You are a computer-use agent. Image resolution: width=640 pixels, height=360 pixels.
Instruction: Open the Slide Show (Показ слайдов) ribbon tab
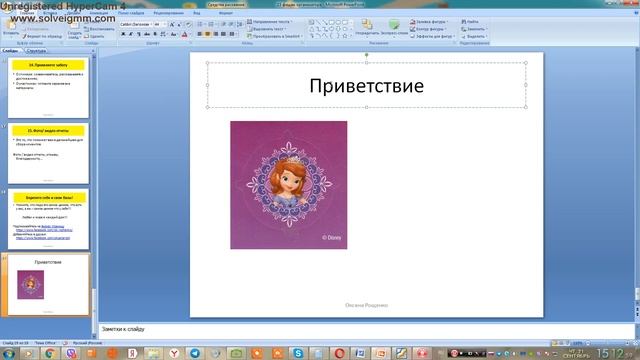(131, 13)
